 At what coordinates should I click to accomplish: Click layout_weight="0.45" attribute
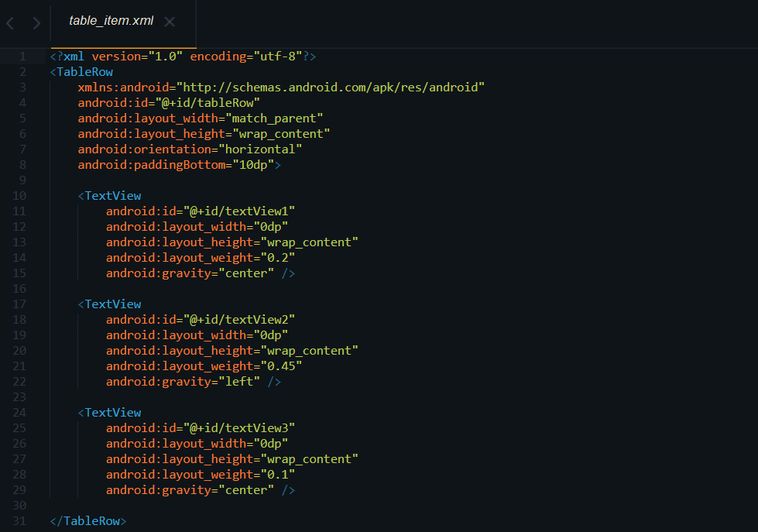tap(204, 366)
